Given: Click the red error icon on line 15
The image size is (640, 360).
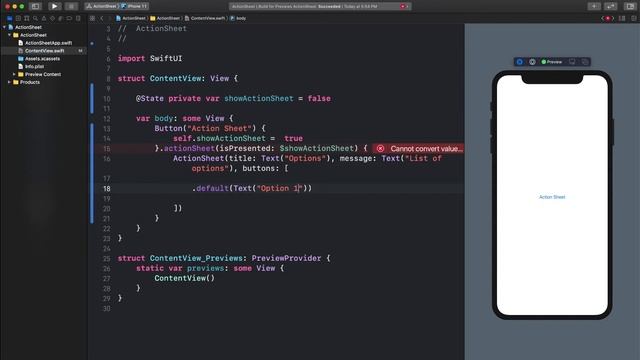Looking at the screenshot, I should [380, 149].
